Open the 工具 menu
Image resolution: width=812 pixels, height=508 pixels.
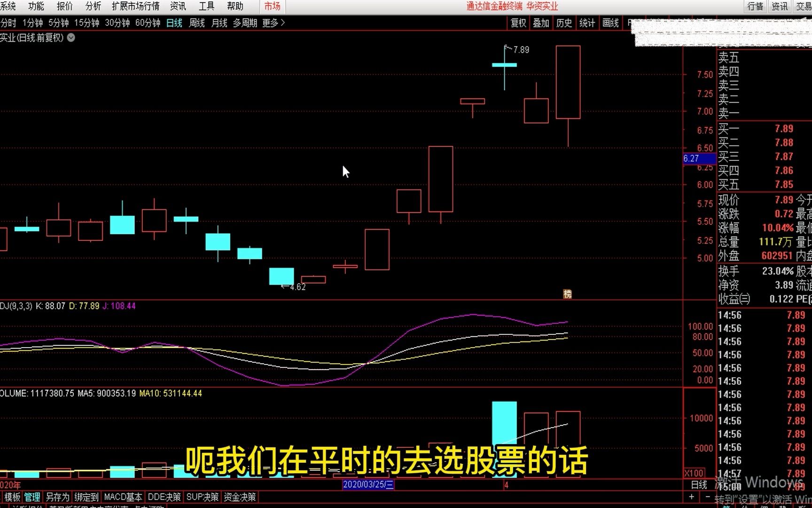pyautogui.click(x=206, y=7)
